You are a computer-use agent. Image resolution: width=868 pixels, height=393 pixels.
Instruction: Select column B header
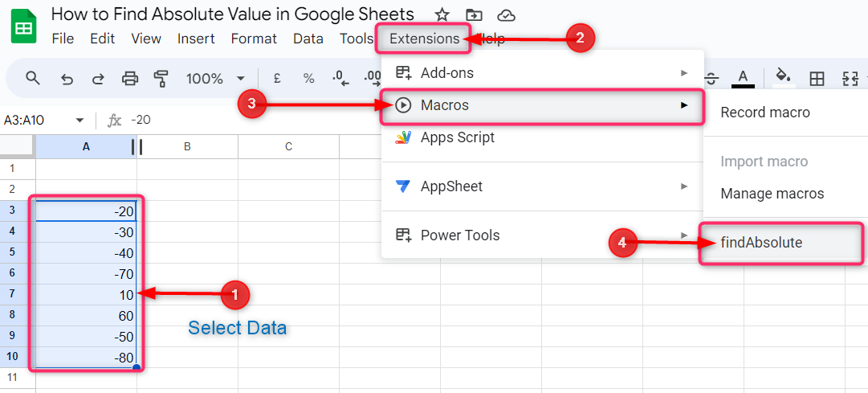click(187, 147)
